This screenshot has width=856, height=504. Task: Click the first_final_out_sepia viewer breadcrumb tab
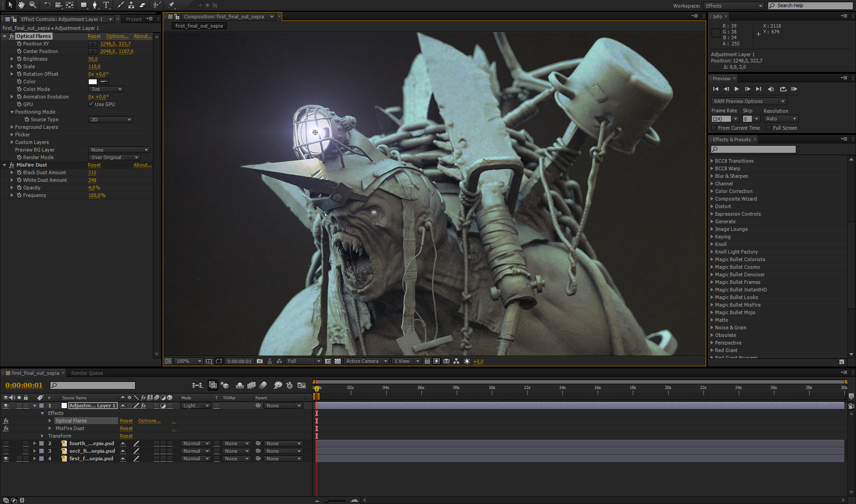[x=199, y=26]
